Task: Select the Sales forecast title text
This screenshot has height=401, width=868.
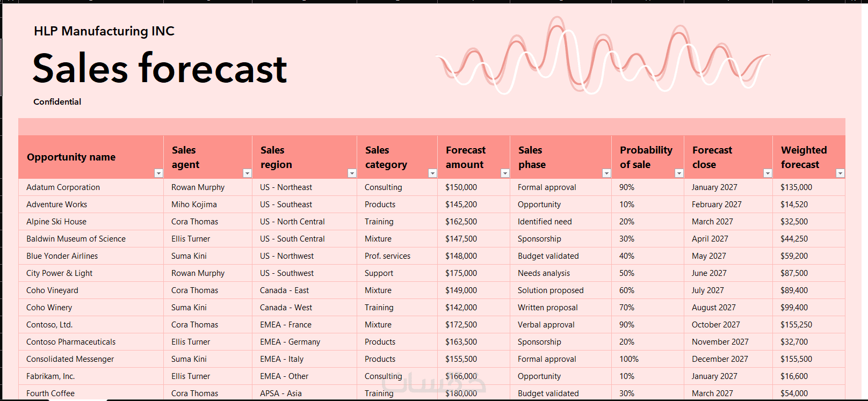Action: 160,68
